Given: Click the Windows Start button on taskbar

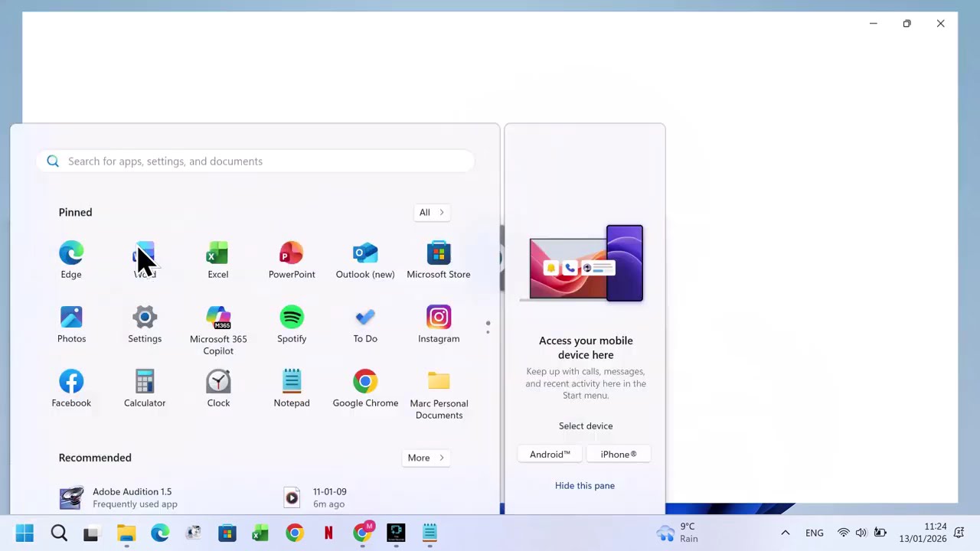Looking at the screenshot, I should [24, 533].
